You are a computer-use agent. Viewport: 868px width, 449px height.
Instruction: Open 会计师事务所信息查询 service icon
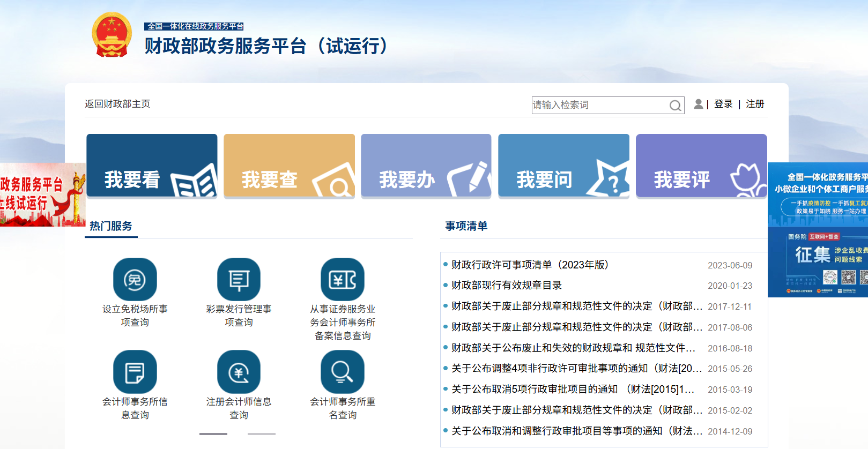(135, 372)
